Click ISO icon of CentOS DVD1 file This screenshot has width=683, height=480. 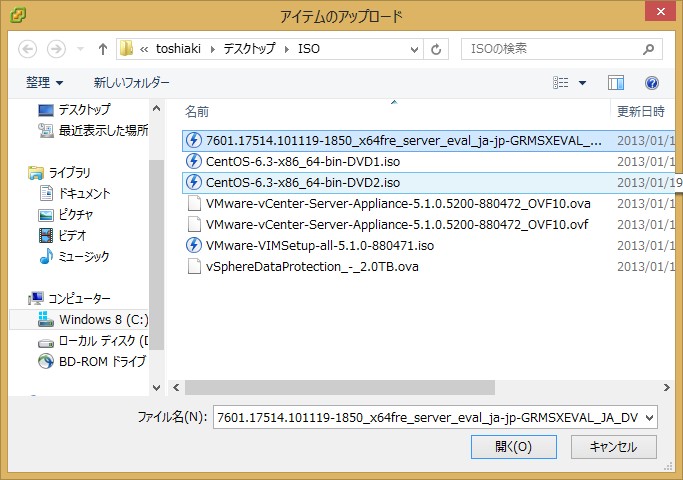point(194,161)
